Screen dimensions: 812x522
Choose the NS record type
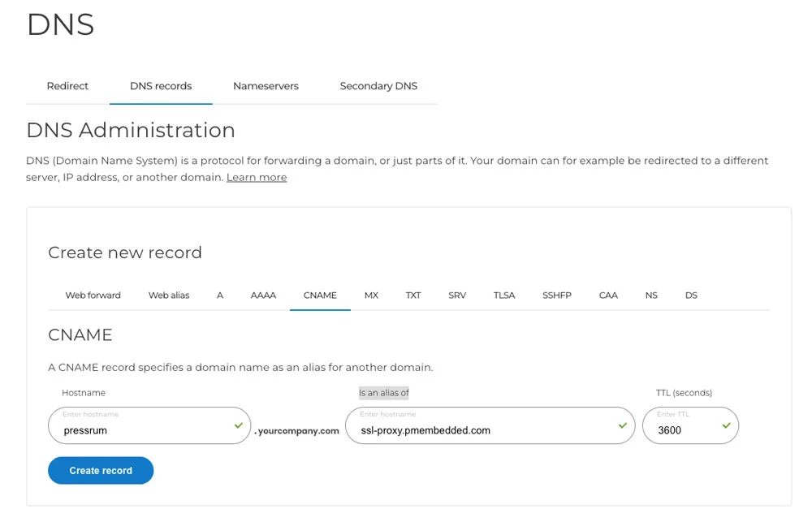[651, 296]
